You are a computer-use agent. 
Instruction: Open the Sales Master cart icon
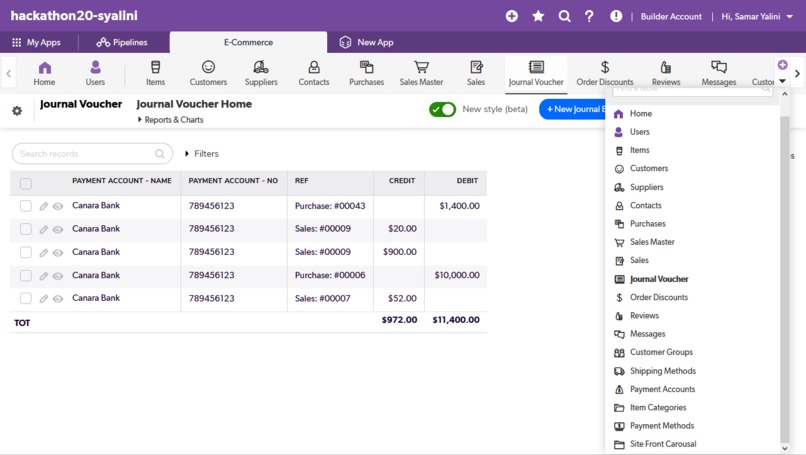(422, 67)
